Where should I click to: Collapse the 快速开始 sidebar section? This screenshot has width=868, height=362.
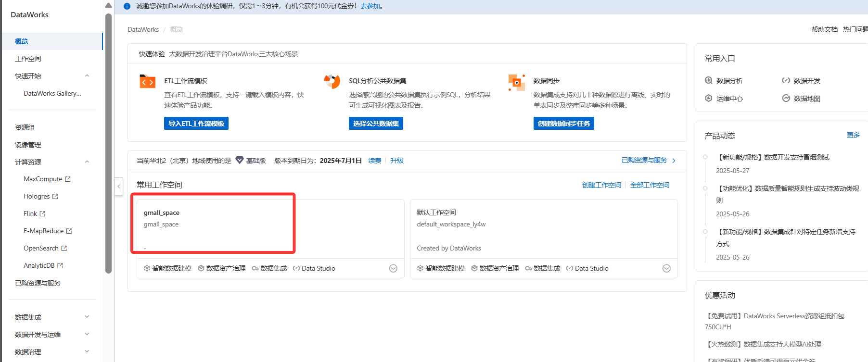coord(87,76)
